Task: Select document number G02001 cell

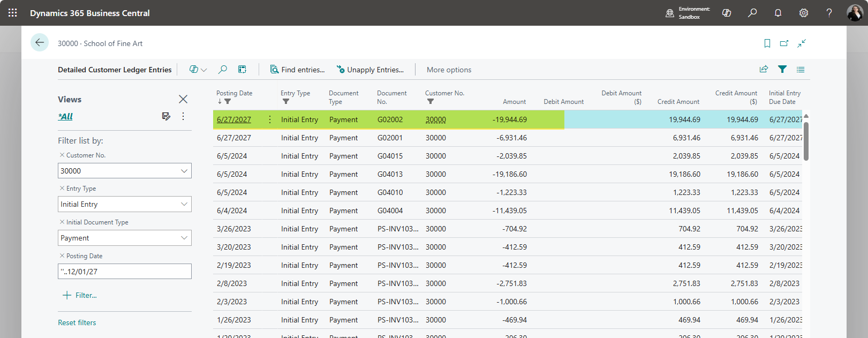Action: coord(390,138)
